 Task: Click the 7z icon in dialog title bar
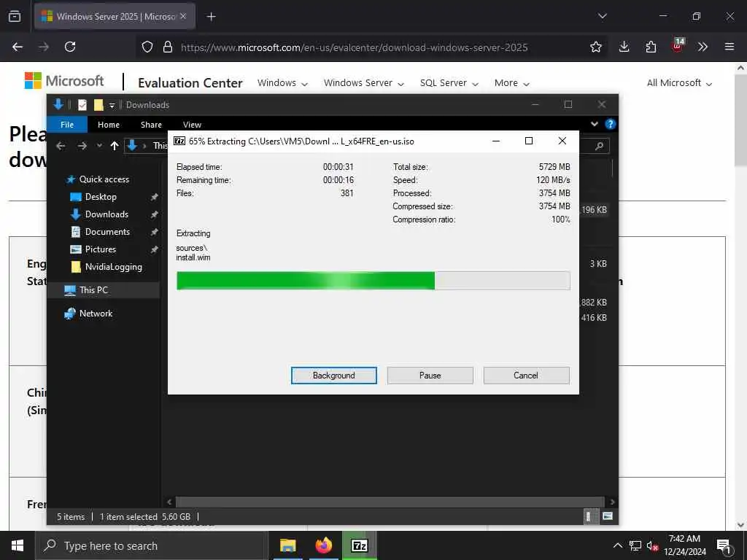tap(179, 141)
